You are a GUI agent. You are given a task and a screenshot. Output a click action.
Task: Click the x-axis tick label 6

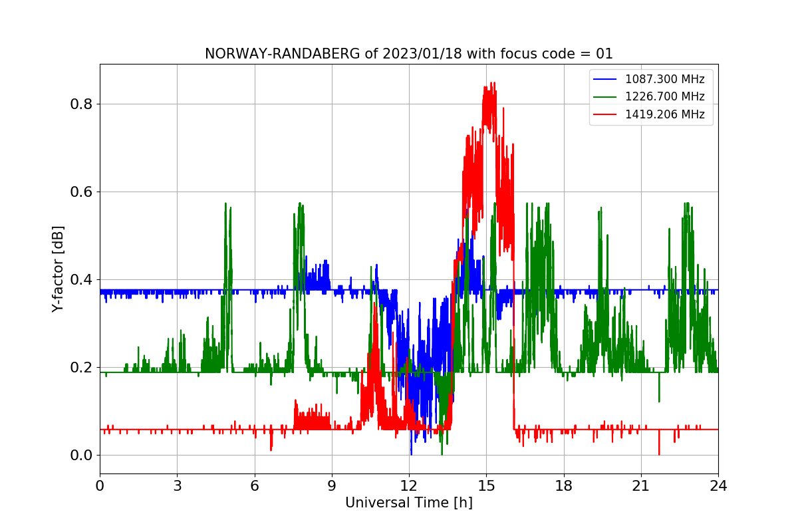[254, 485]
